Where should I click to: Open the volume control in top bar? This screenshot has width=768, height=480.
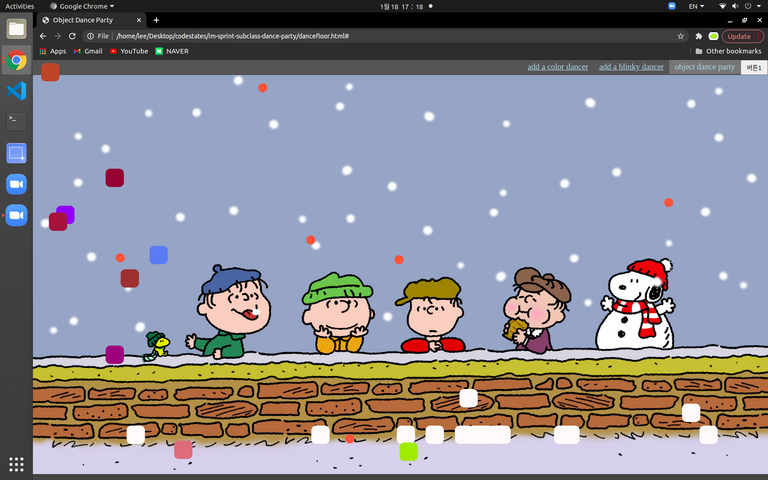(735, 6)
